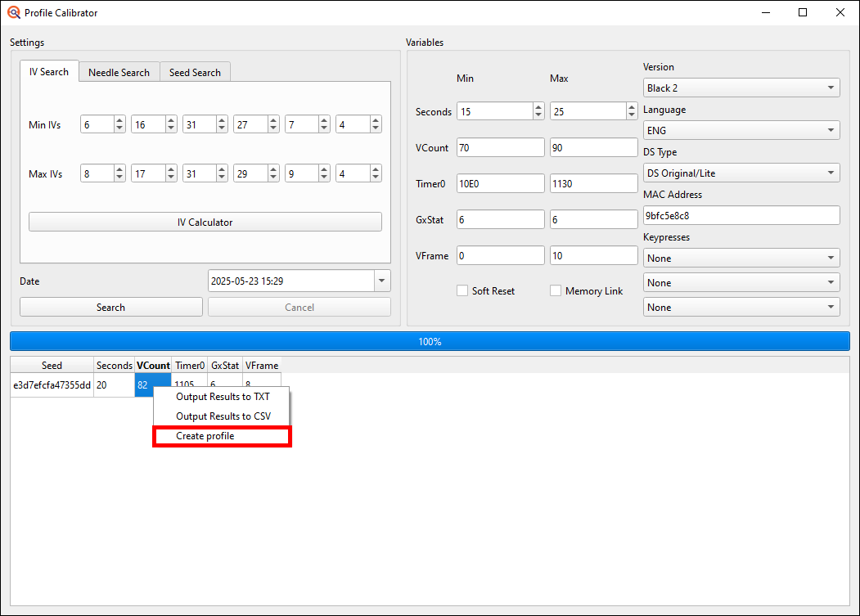860x616 pixels.
Task: Click the Min IVs spinbox with value 7
Action: click(x=307, y=124)
